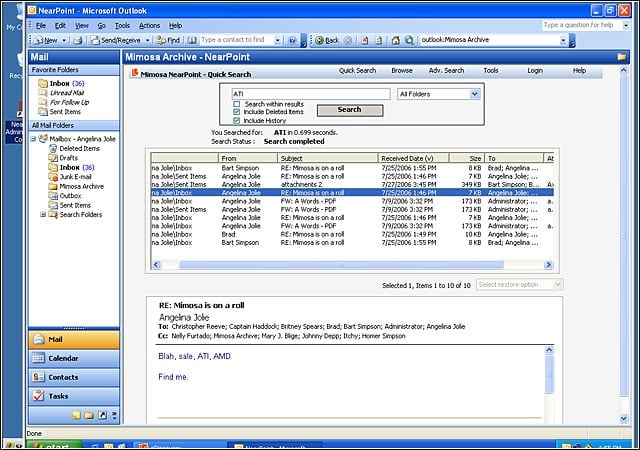Select the 'attachments 2' result row
This screenshot has width=640, height=450.
click(x=352, y=185)
